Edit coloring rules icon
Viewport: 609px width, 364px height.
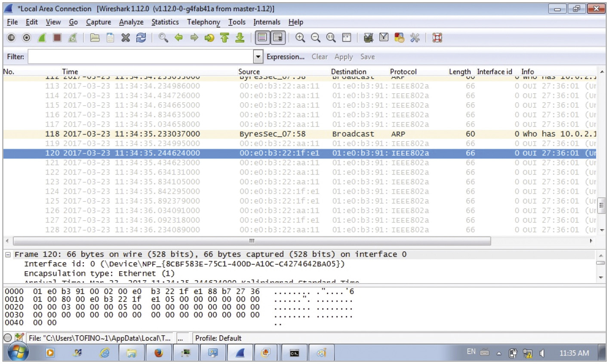399,38
